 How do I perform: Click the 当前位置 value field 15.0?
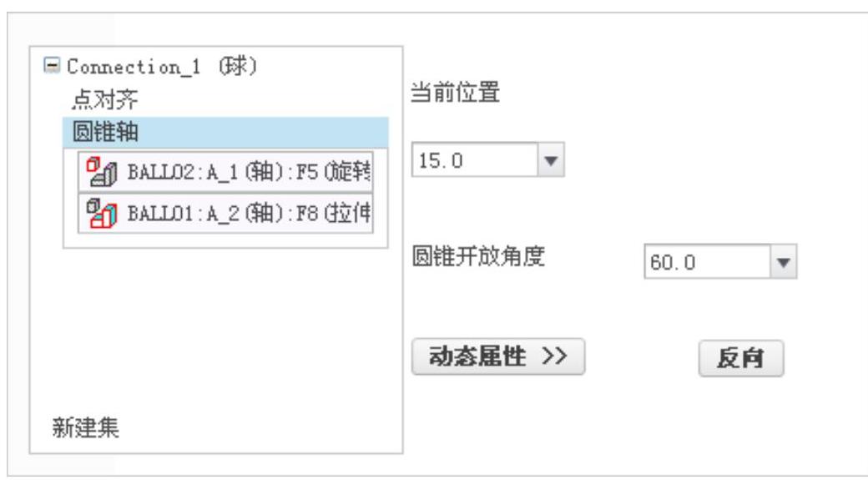pyautogui.click(x=474, y=160)
